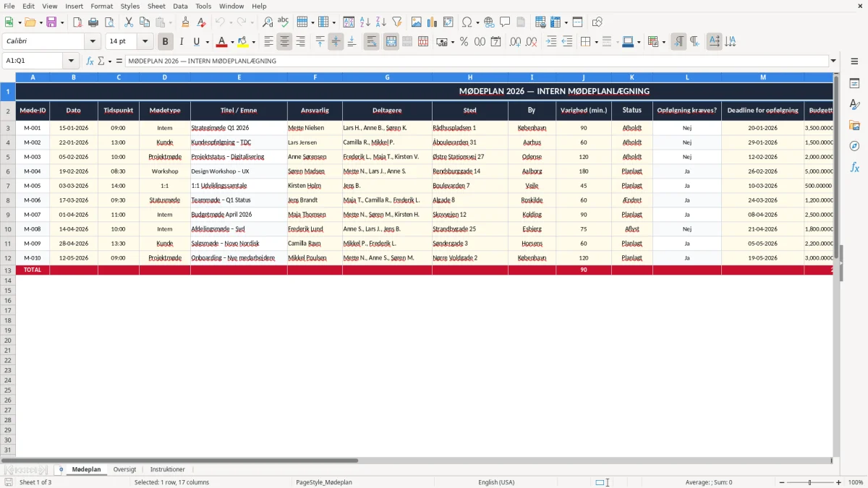The image size is (868, 488).
Task: Insert a special character (Omega)
Action: click(467, 22)
